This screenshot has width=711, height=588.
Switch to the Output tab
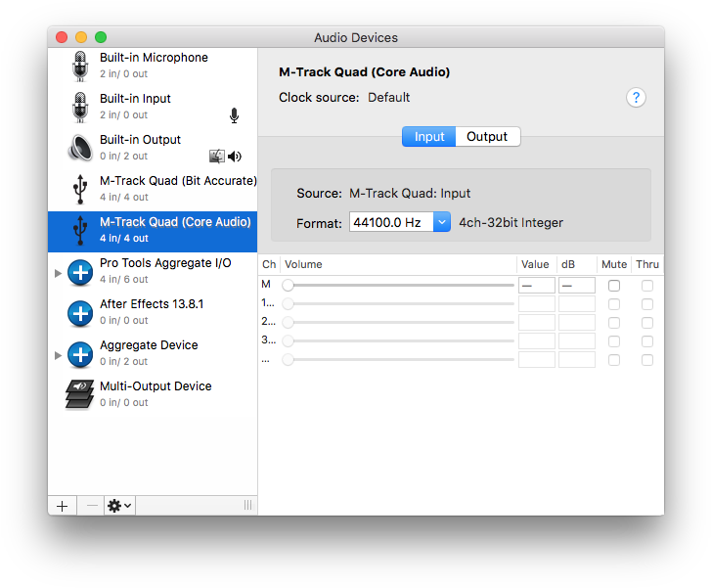[x=487, y=137]
